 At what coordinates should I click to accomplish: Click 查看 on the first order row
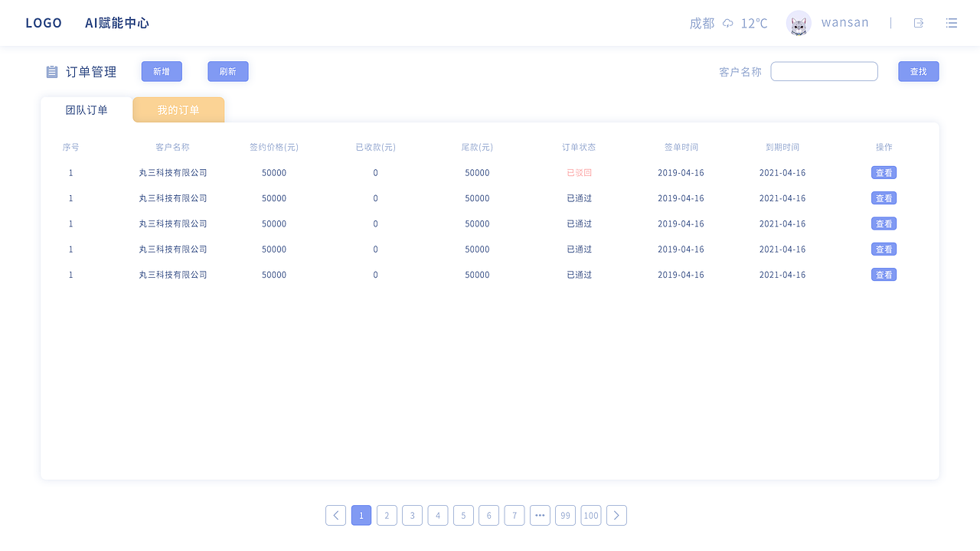pyautogui.click(x=884, y=173)
